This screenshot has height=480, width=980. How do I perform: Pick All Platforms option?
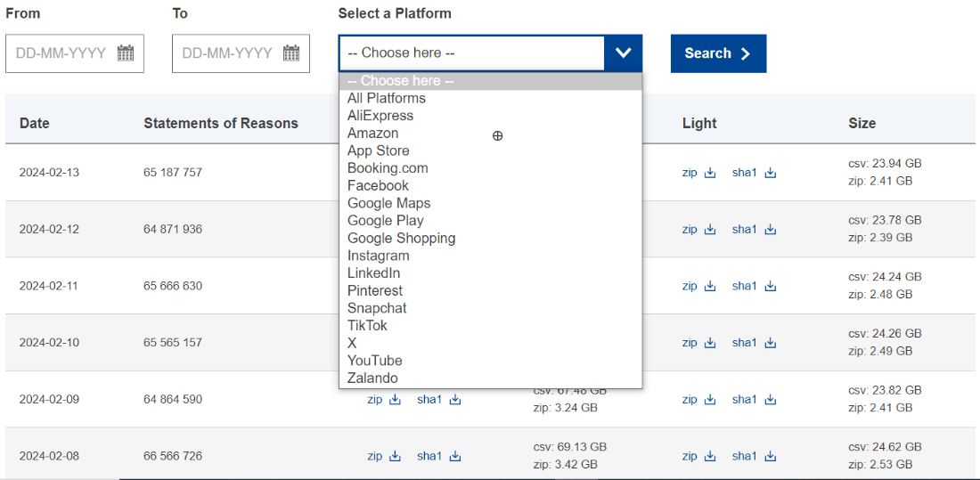point(386,98)
